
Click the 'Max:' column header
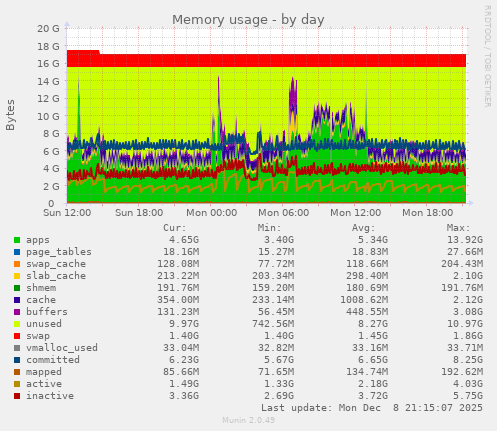[459, 228]
